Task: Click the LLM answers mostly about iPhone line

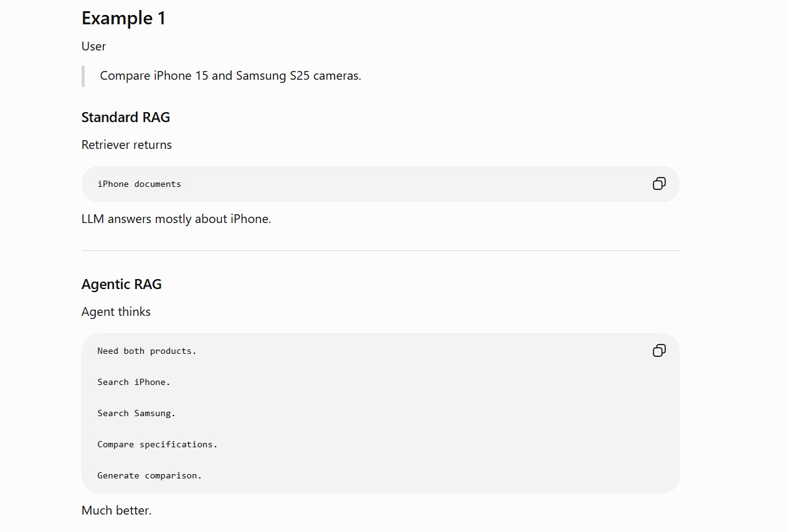Action: point(176,219)
